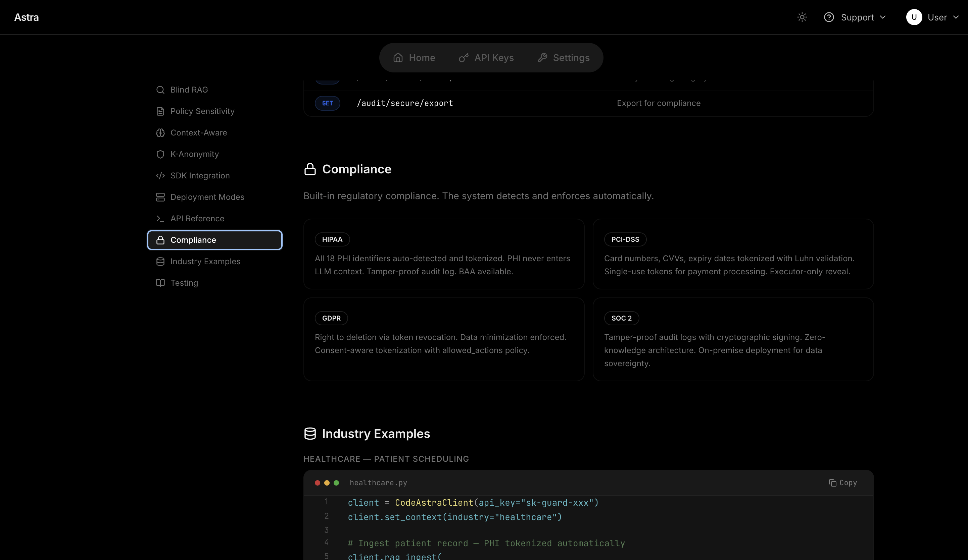Click the Blind RAG search icon
The image size is (968, 560).
[160, 90]
